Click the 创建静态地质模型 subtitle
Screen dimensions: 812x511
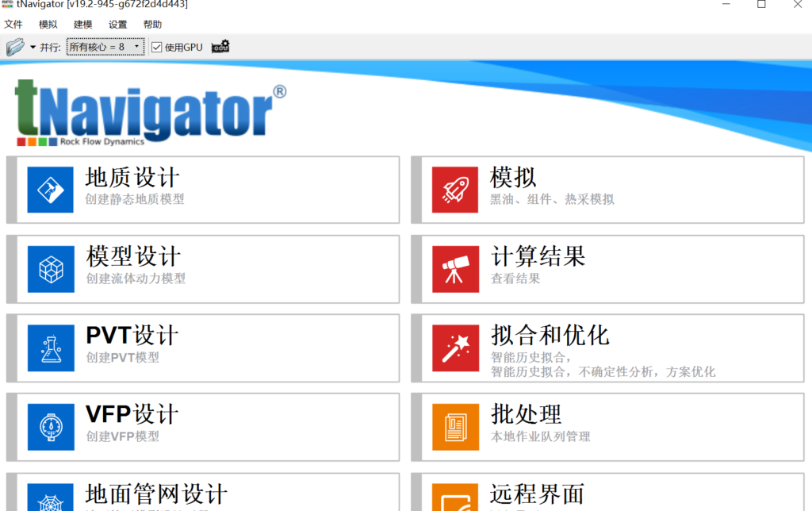click(x=135, y=199)
